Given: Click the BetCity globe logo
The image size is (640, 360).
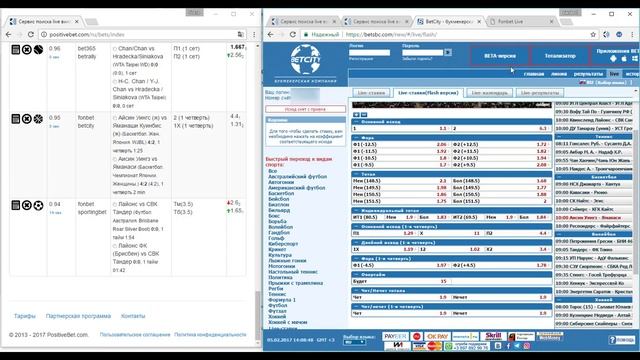Looking at the screenshot, I should (306, 60).
